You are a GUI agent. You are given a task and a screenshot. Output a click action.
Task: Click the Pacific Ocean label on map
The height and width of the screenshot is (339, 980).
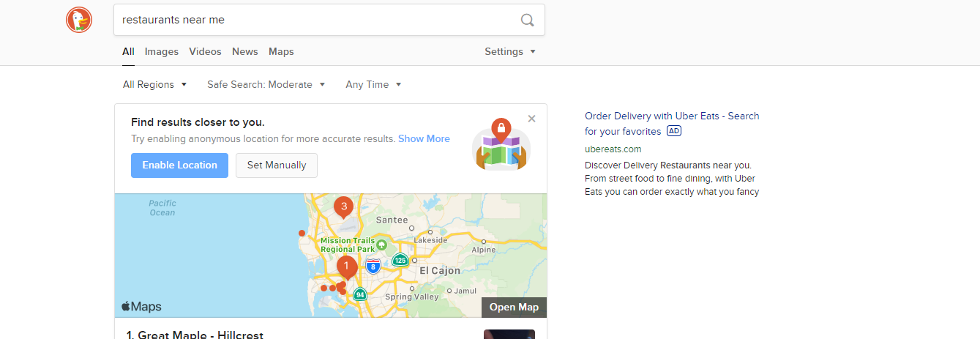(162, 208)
